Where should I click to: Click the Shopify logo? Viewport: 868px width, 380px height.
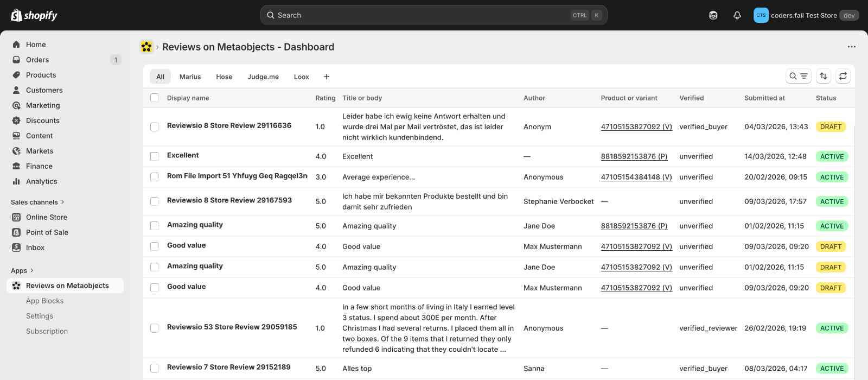tap(34, 15)
